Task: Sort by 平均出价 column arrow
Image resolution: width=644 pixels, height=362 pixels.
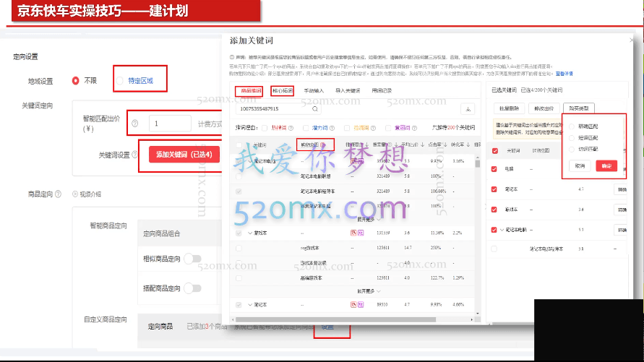Action: click(x=422, y=145)
